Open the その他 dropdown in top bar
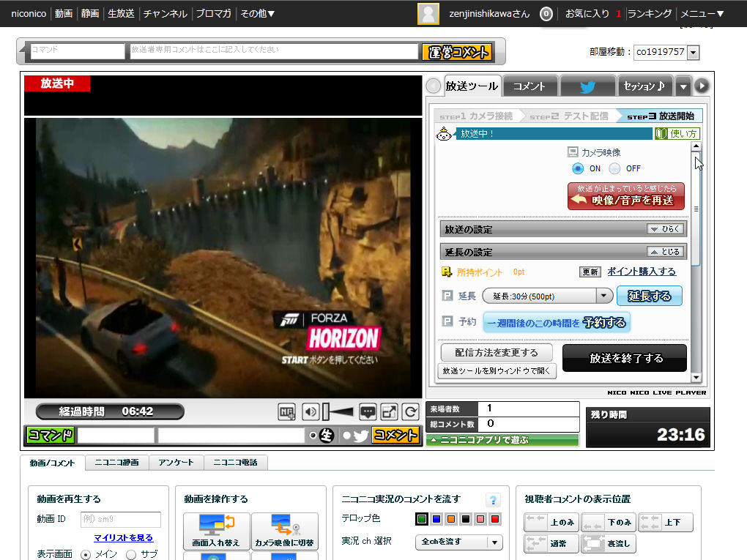 point(257,14)
